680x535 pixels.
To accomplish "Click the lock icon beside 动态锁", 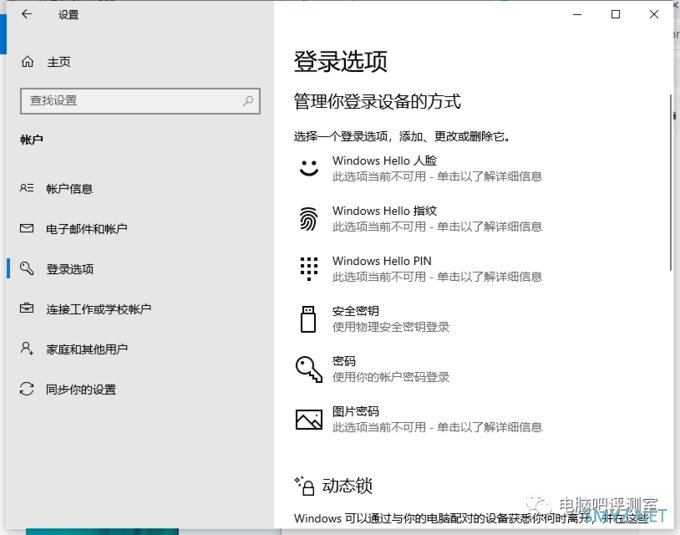I will 304,486.
